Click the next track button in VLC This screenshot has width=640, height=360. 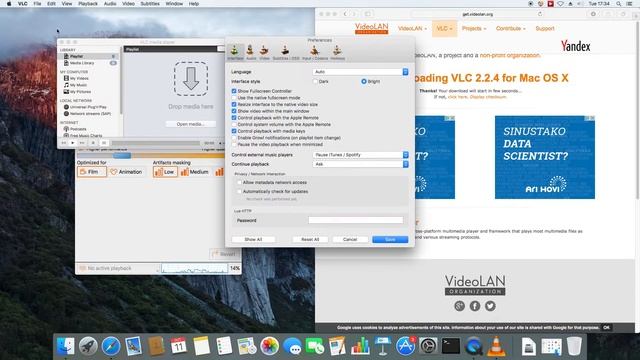82,143
